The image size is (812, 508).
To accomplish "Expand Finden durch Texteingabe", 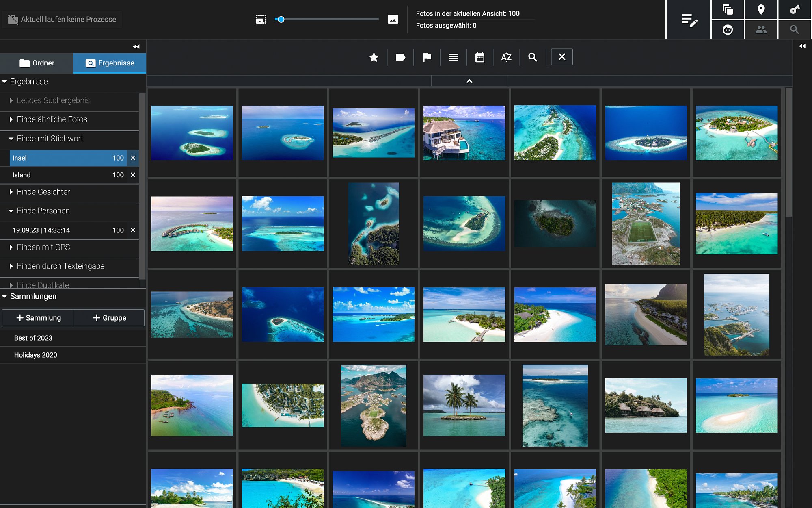I will 11,266.
